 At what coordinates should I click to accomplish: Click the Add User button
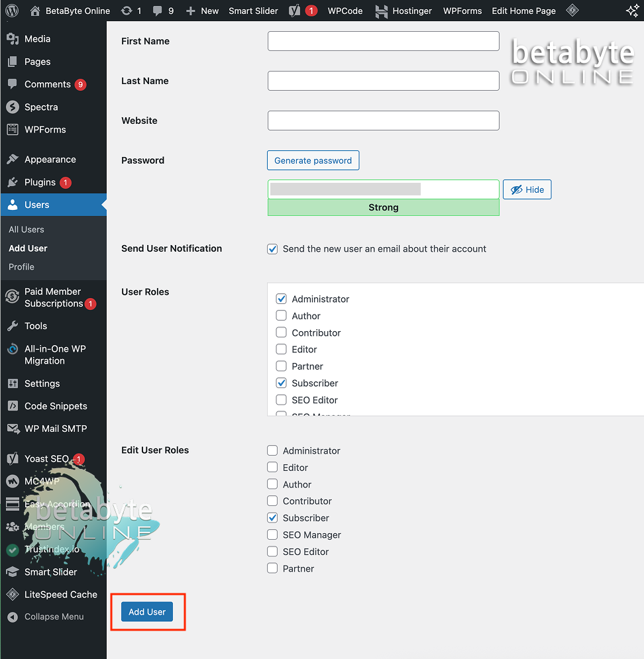(x=147, y=612)
